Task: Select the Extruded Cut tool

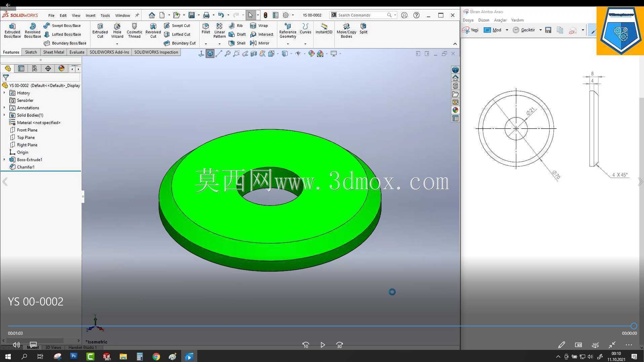Action: pos(100,31)
